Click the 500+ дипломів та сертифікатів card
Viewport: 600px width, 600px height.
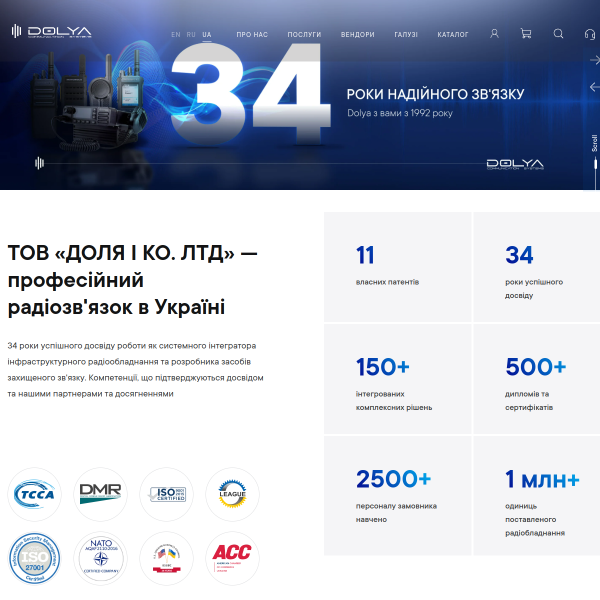536,379
